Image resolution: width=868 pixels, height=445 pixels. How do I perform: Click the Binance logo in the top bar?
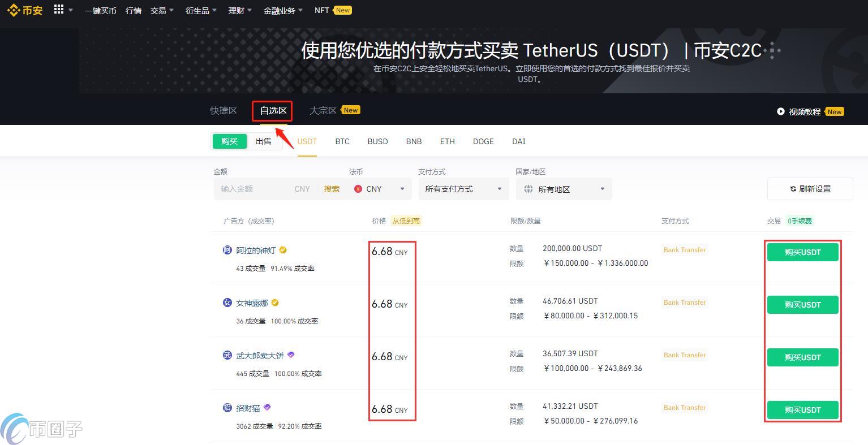(24, 10)
